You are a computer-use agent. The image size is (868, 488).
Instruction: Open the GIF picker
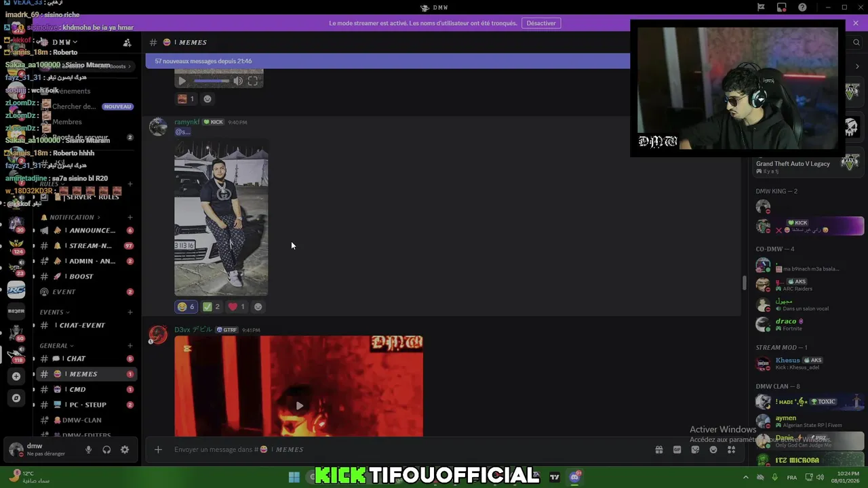(x=677, y=449)
